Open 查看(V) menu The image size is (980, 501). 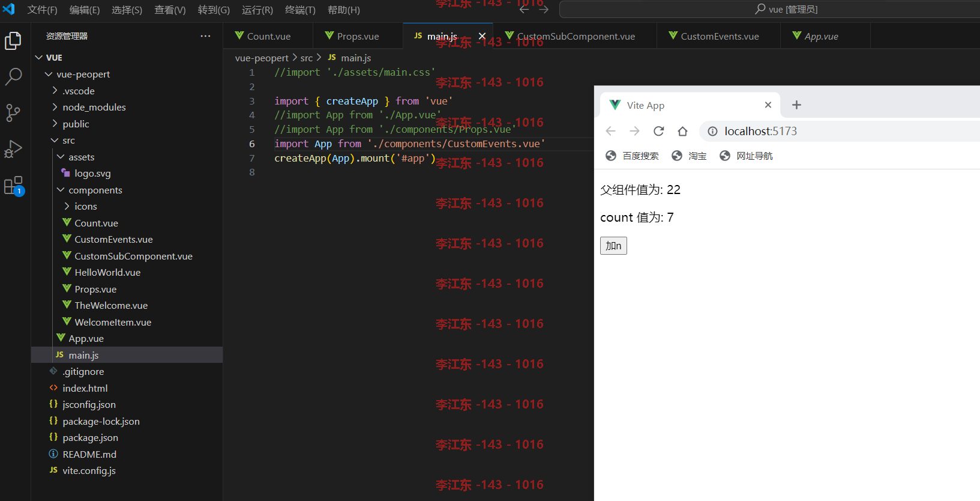click(x=170, y=10)
